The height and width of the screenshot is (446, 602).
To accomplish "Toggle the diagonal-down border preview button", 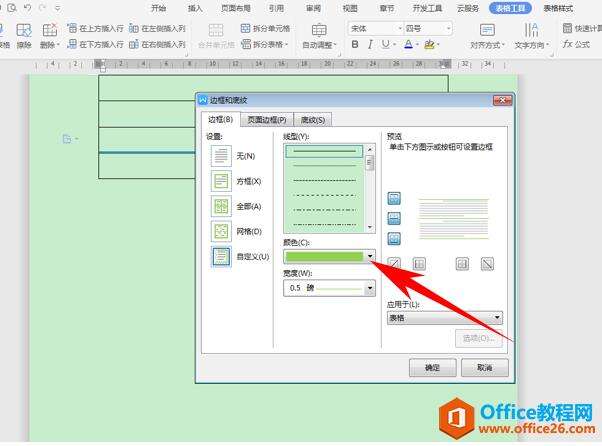I will [487, 264].
